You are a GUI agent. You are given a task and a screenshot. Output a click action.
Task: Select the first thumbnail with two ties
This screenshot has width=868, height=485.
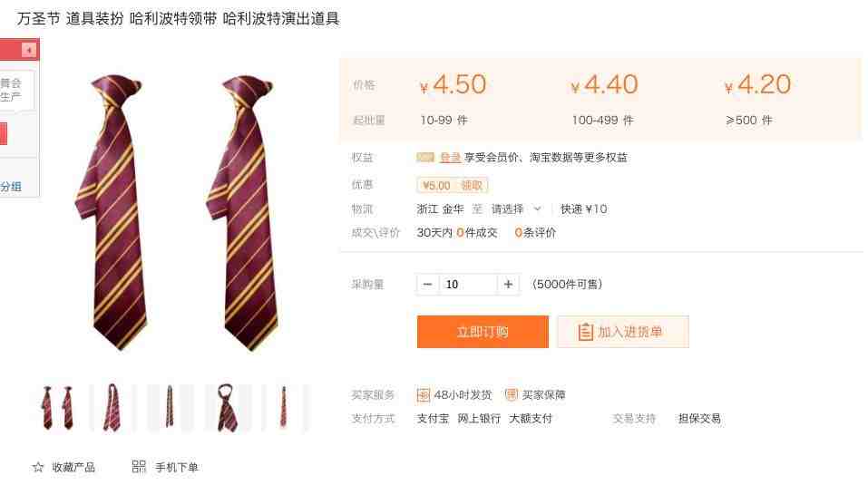[58, 408]
